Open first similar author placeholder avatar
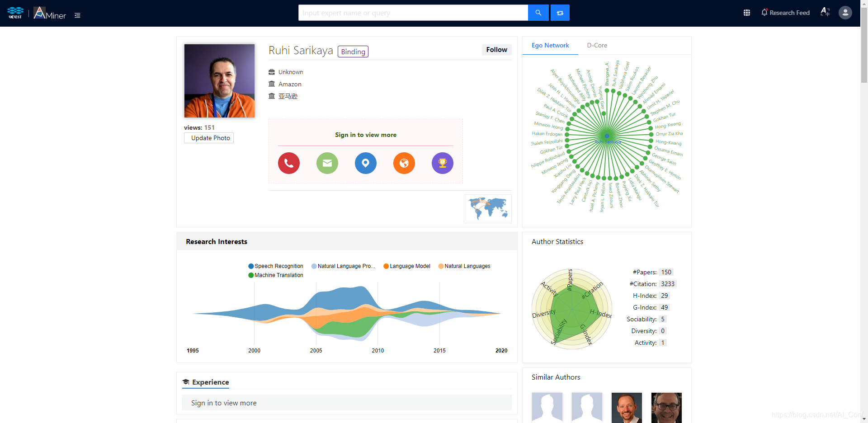 (547, 408)
